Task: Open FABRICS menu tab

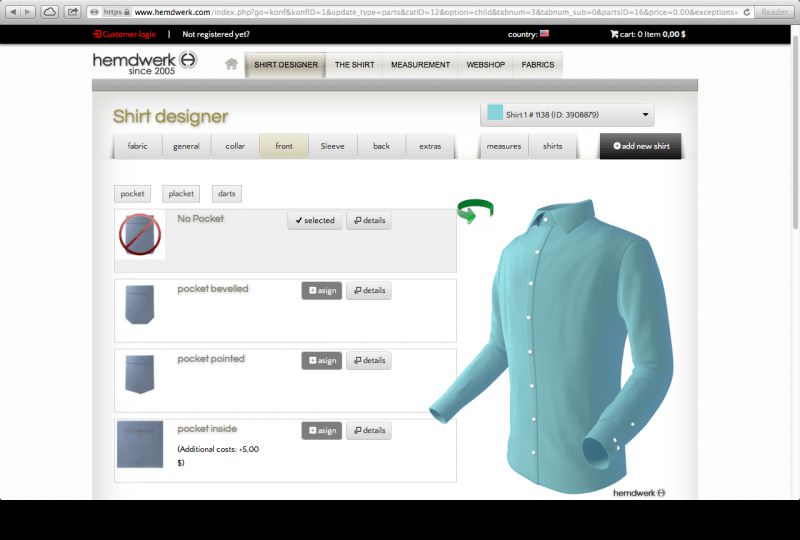Action: pos(538,65)
